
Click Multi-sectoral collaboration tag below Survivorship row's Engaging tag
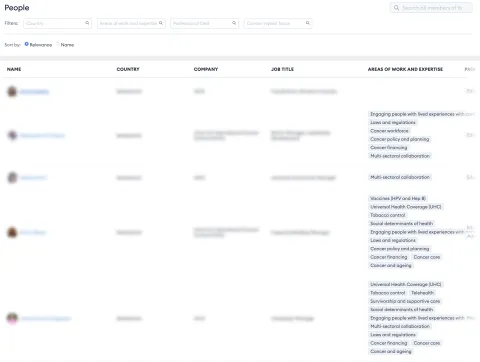[400, 326]
